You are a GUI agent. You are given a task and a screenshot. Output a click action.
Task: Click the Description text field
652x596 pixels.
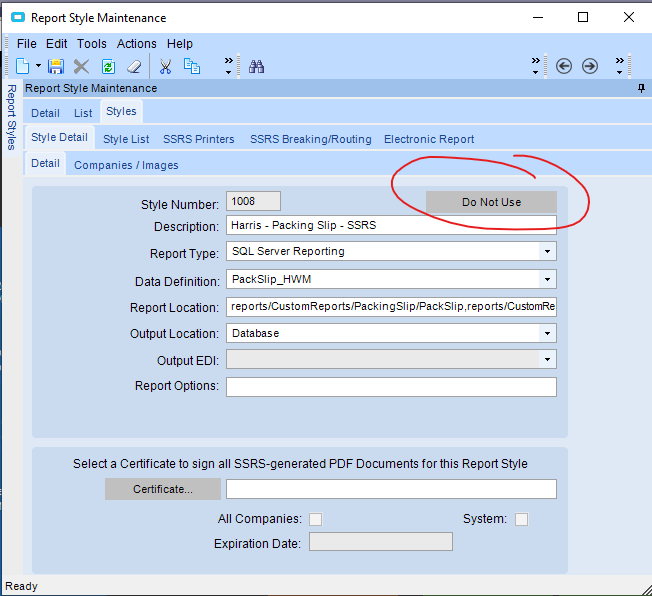(391, 225)
